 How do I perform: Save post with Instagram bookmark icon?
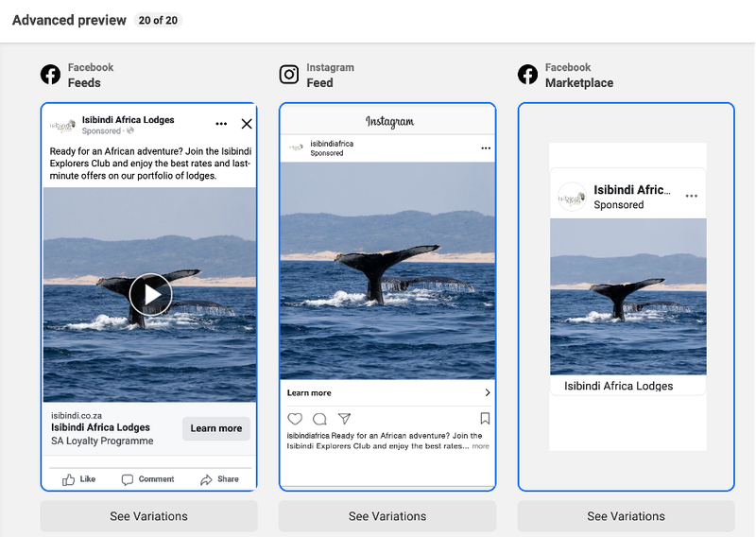pyautogui.click(x=485, y=419)
